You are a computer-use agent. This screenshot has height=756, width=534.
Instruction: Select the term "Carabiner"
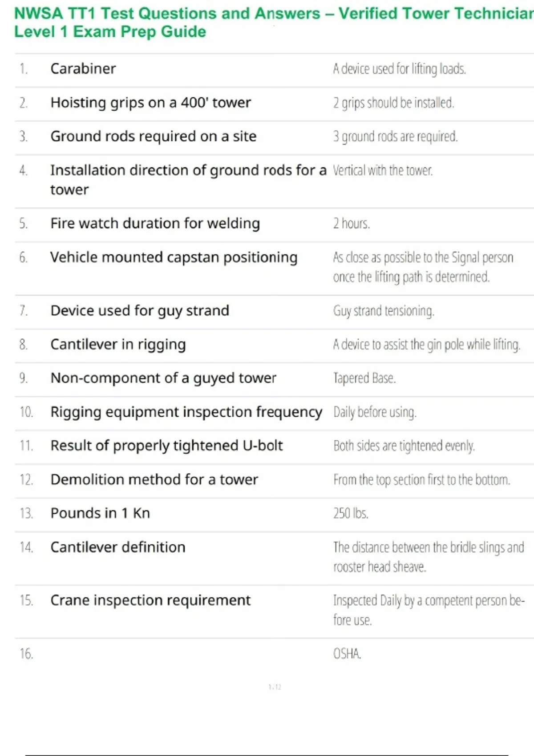(x=83, y=69)
